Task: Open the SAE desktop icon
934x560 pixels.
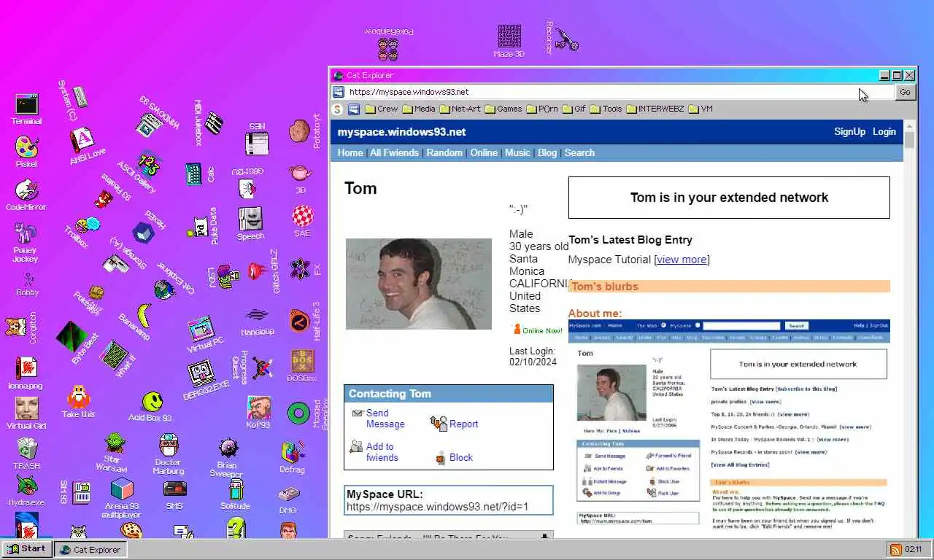Action: tap(303, 221)
